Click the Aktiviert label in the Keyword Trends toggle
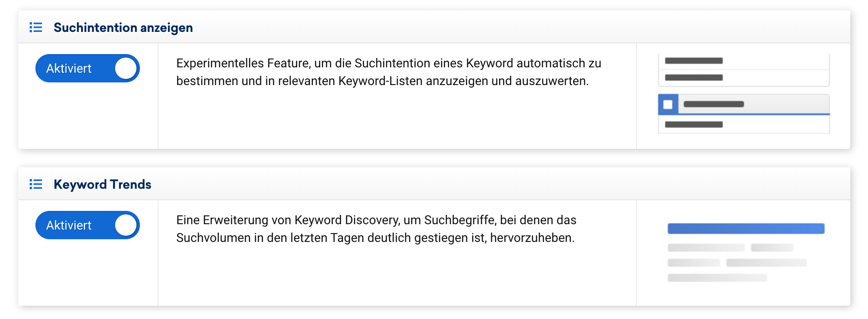This screenshot has width=868, height=319. (69, 226)
